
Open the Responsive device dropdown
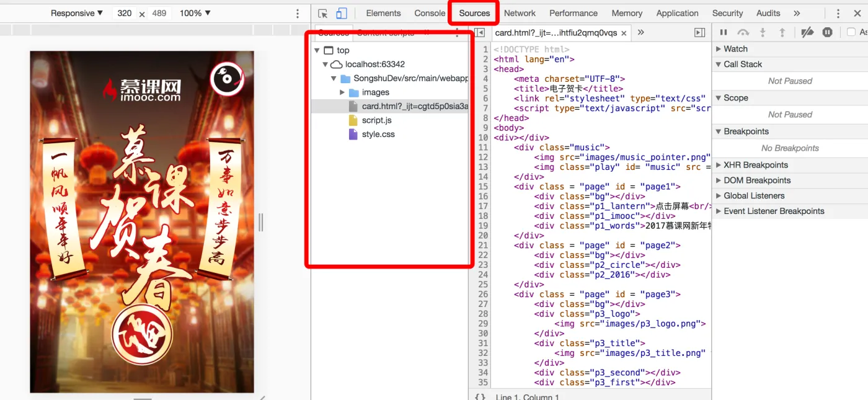pyautogui.click(x=76, y=13)
